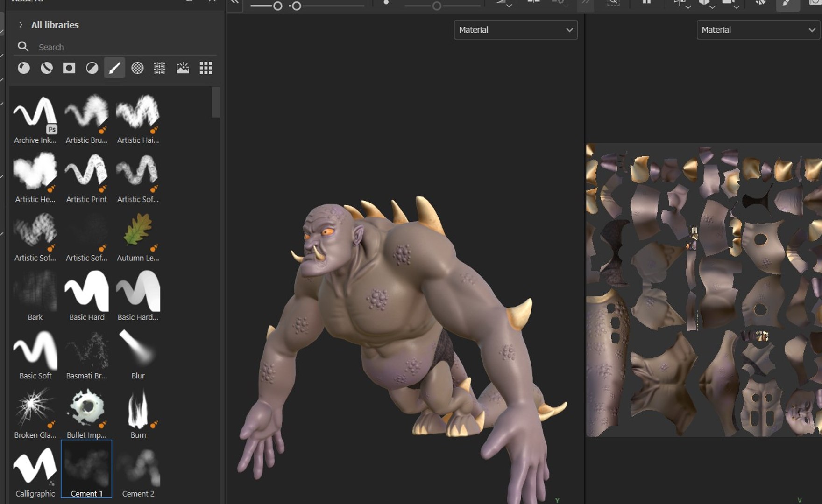Open the 3D viewport Material dropdown
This screenshot has height=504, width=822.
coord(516,30)
